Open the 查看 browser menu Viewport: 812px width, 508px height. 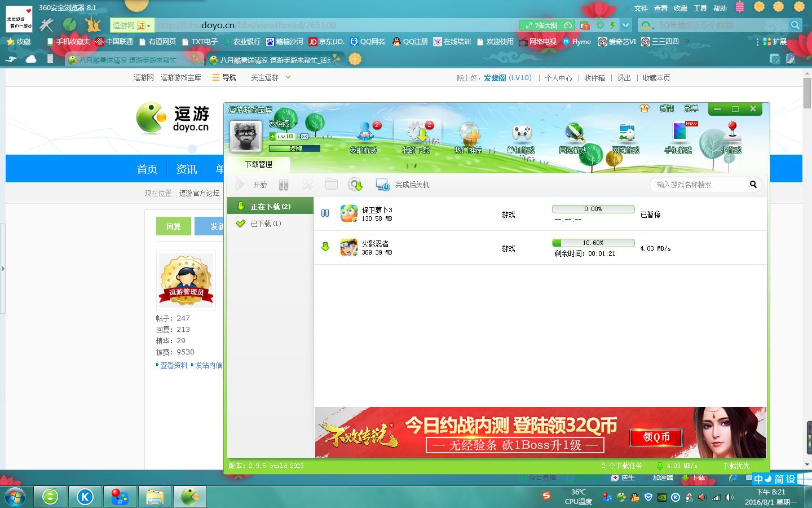tap(661, 8)
